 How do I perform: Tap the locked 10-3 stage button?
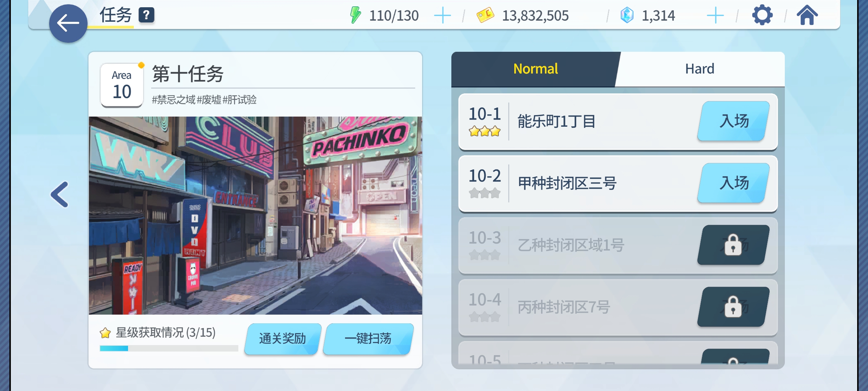tap(733, 245)
